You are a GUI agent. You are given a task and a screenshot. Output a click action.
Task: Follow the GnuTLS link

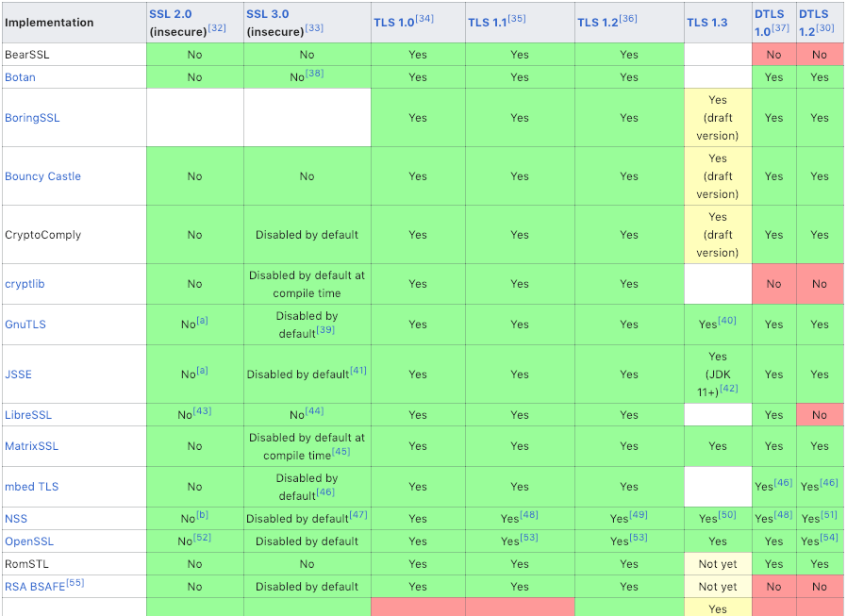(x=25, y=325)
